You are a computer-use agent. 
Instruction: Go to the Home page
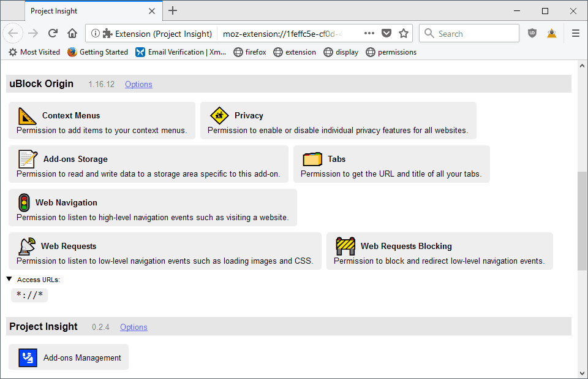tap(72, 34)
